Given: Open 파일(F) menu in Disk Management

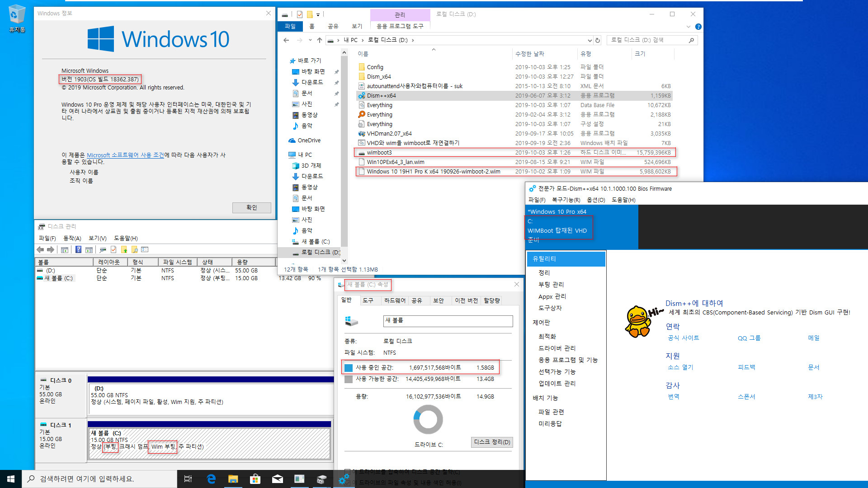Looking at the screenshot, I should (47, 238).
